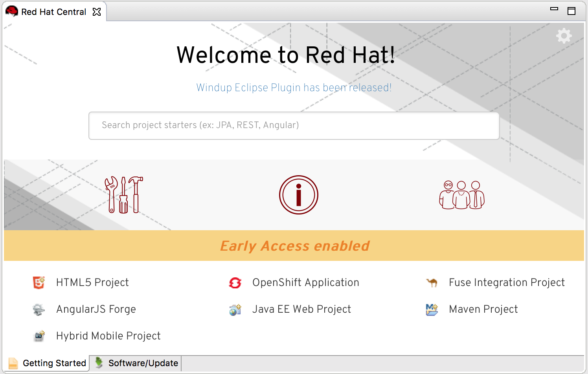588x374 pixels.
Task: Click the community people icon
Action: [x=462, y=195]
